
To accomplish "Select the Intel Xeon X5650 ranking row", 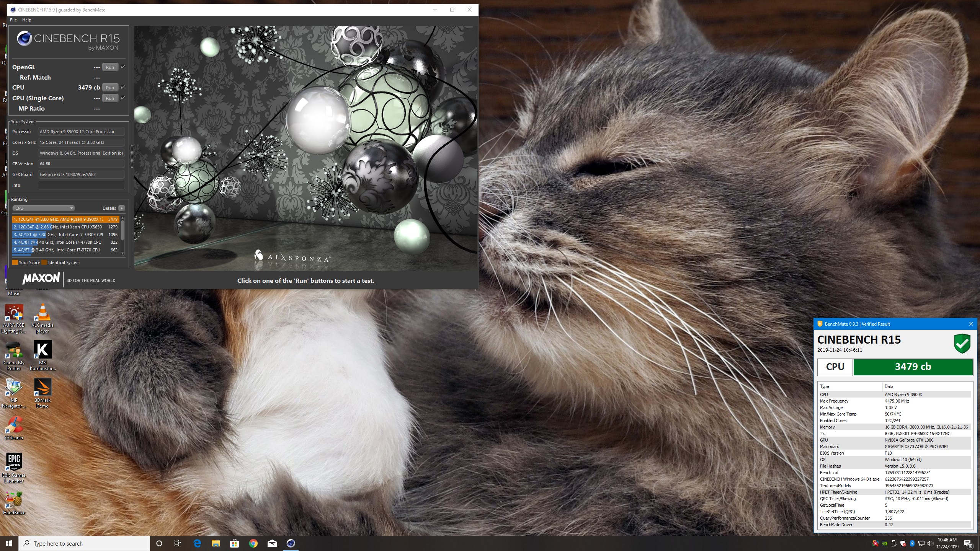I will [x=66, y=227].
